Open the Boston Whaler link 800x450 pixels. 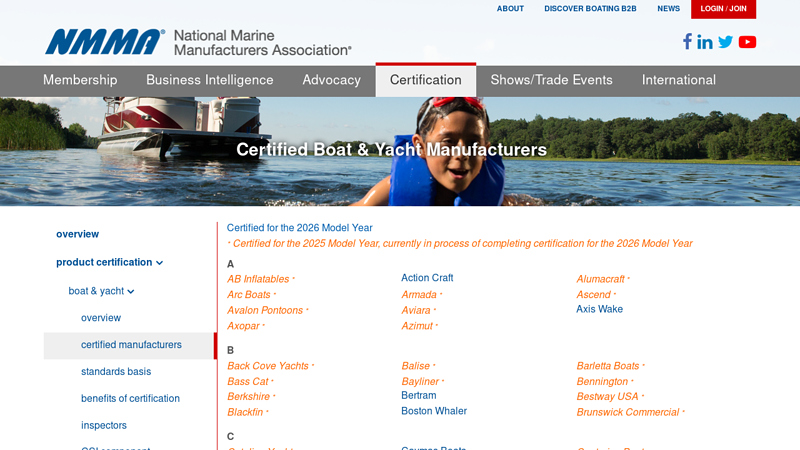(x=434, y=411)
